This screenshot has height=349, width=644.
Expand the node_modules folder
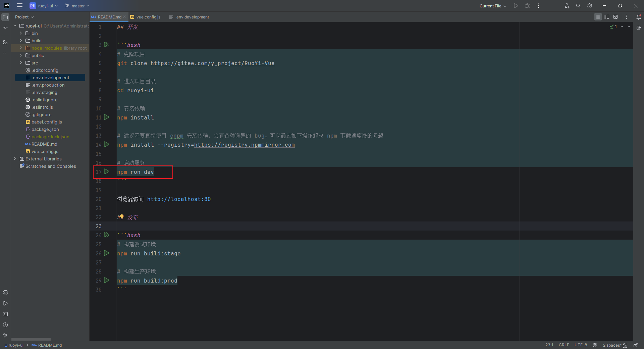click(x=21, y=48)
